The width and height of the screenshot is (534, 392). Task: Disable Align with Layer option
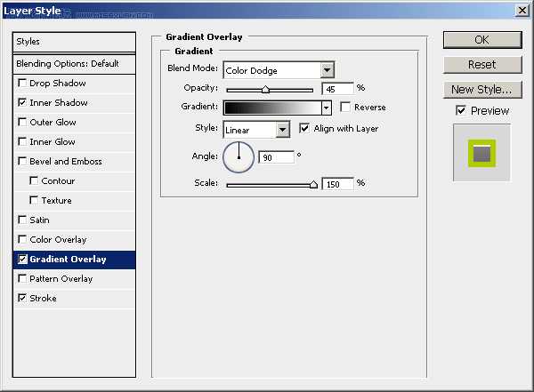pyautogui.click(x=305, y=129)
